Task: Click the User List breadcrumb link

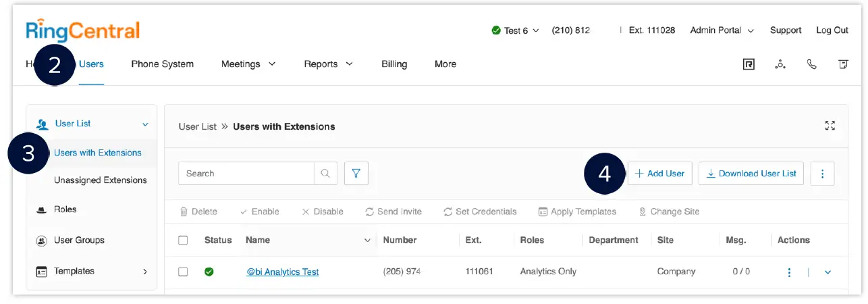Action: click(x=198, y=126)
